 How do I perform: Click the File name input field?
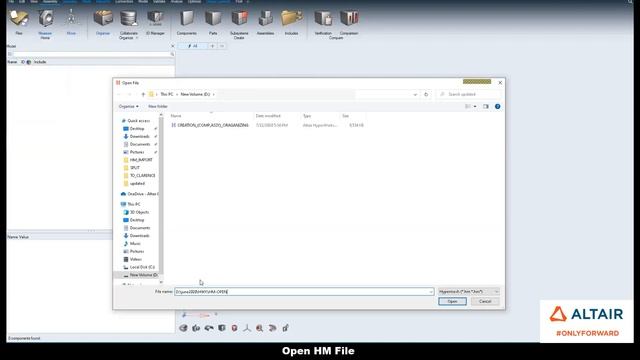click(x=304, y=292)
